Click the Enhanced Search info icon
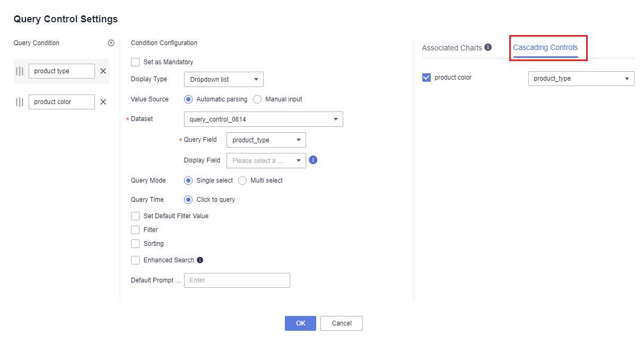This screenshot has width=644, height=343. pyautogui.click(x=200, y=260)
